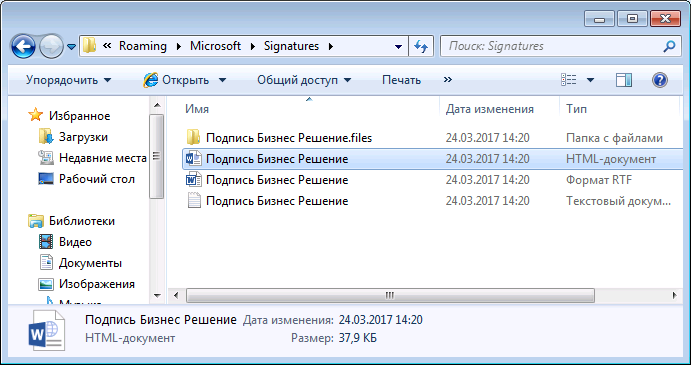Click the magnifier search icon
The image size is (691, 365).
pos(669,46)
